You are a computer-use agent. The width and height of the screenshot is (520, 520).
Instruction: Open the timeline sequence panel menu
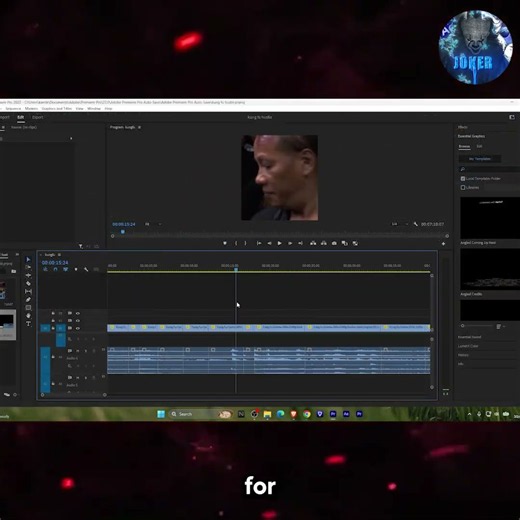59,255
